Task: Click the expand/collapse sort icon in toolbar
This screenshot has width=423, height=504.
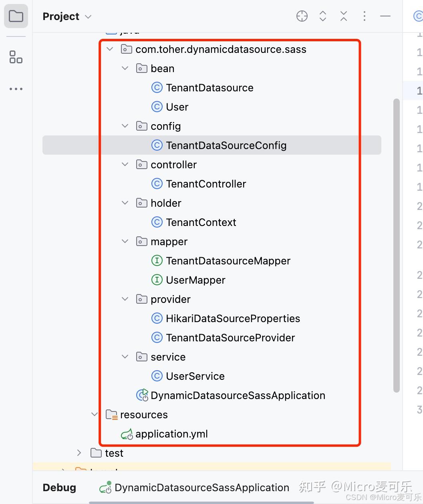Action: 322,16
